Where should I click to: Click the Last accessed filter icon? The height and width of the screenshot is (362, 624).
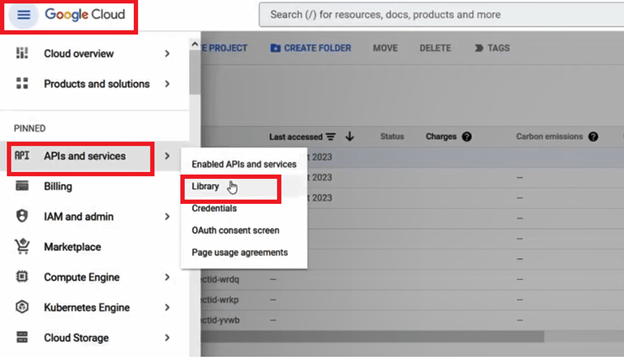click(x=330, y=137)
